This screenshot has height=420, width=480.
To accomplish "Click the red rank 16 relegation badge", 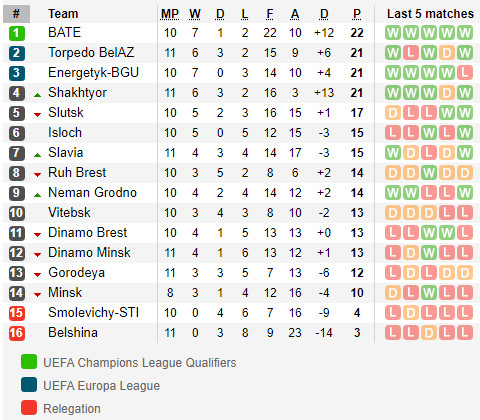I will point(17,333).
